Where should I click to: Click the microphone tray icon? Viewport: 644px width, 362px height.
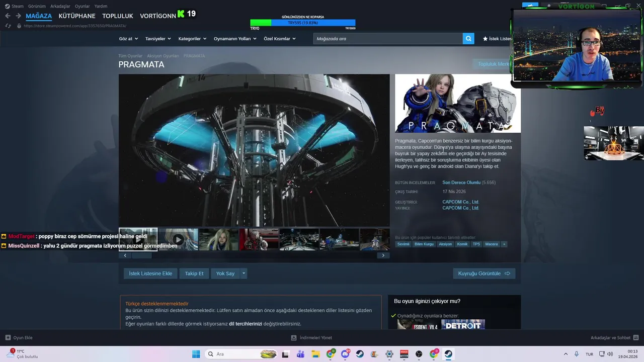577,354
